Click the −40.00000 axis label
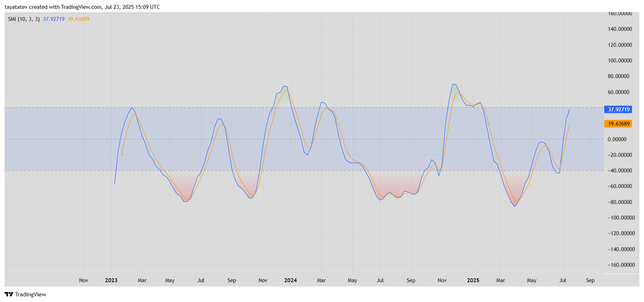The width and height of the screenshot is (644, 302). pos(620,171)
